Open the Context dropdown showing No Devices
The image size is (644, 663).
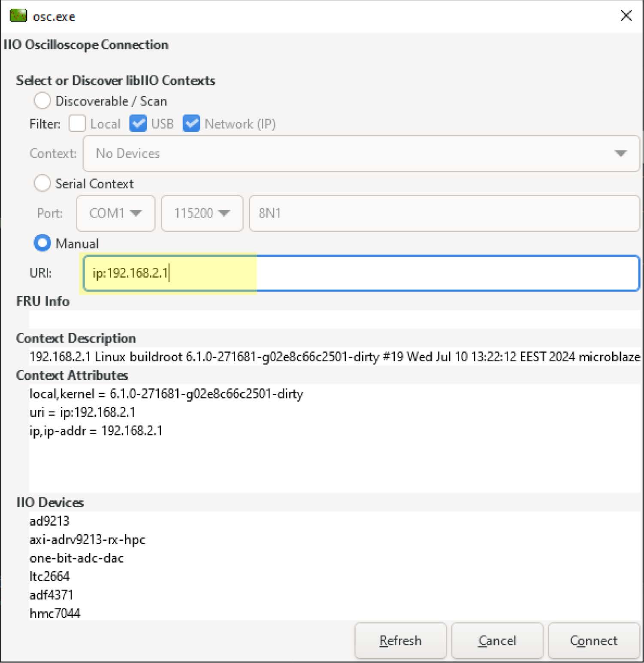tap(361, 154)
